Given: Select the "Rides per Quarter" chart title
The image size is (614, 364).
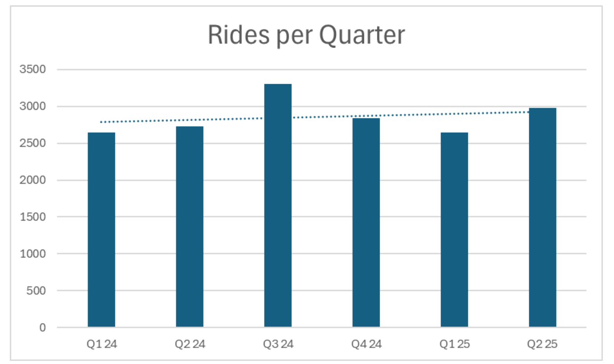Looking at the screenshot, I should click(307, 36).
